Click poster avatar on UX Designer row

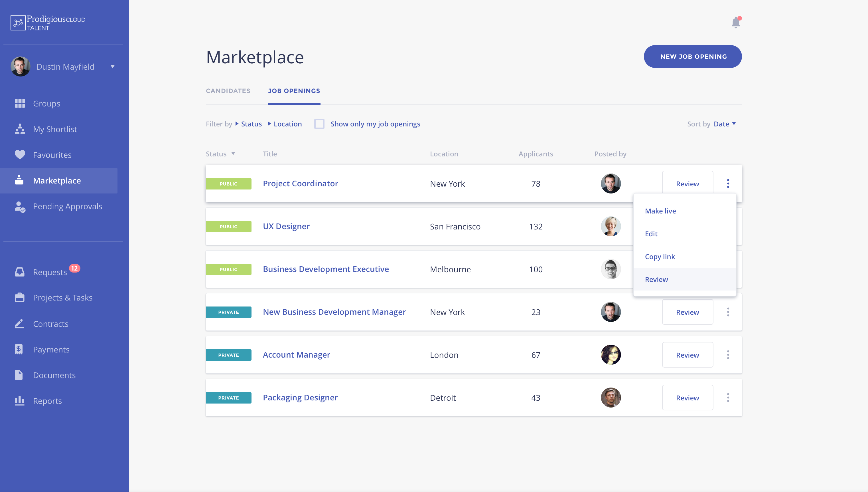[611, 226]
